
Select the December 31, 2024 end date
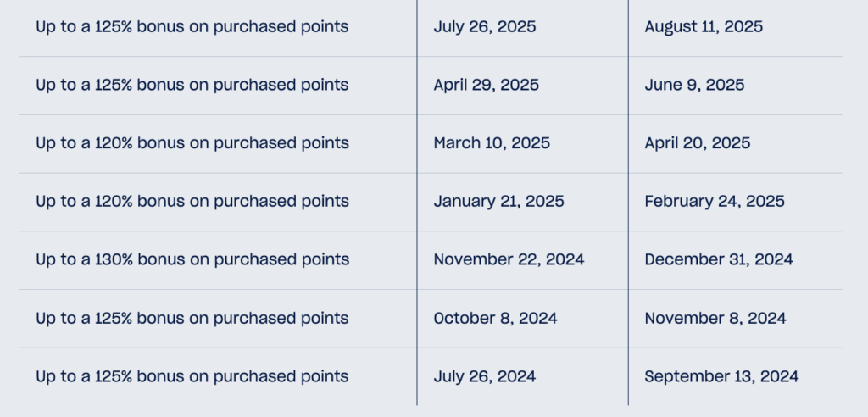pyautogui.click(x=719, y=259)
